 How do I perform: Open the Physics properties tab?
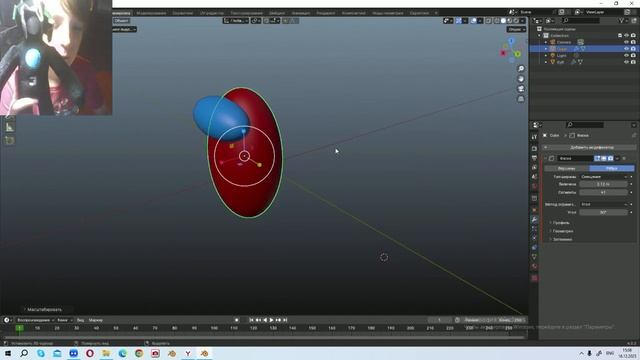(x=534, y=238)
